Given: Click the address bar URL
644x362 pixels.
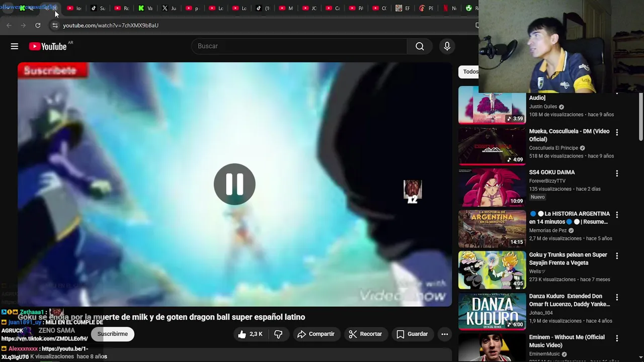Looking at the screenshot, I should tap(111, 25).
